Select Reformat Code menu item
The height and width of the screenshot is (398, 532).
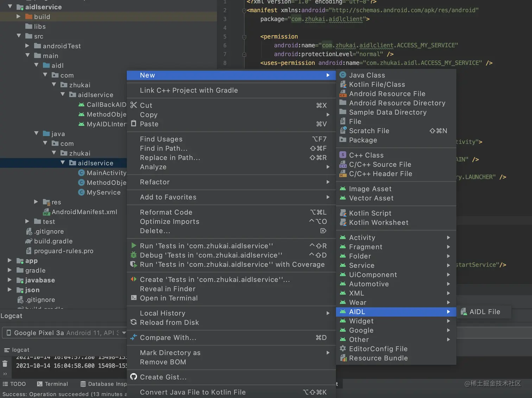pos(231,212)
